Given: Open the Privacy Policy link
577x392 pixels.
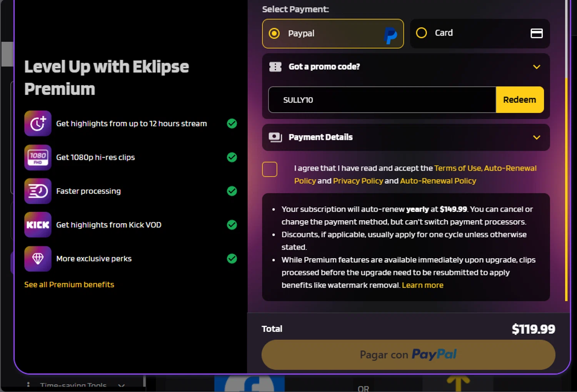Looking at the screenshot, I should click(358, 181).
